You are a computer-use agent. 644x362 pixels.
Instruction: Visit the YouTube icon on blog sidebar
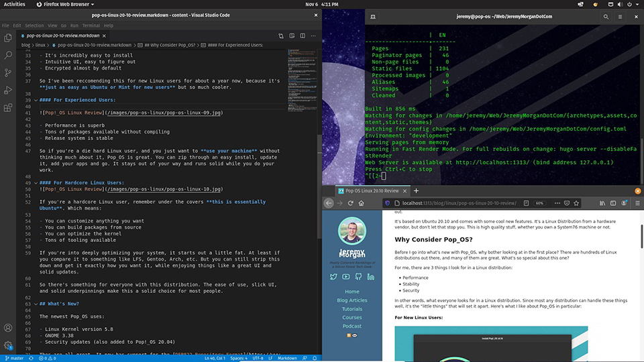point(346,277)
